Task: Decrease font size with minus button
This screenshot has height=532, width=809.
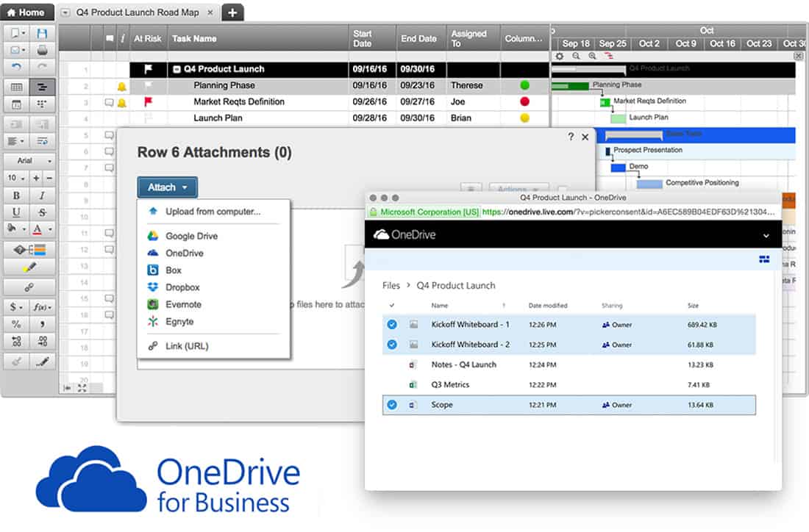Action: [49, 178]
